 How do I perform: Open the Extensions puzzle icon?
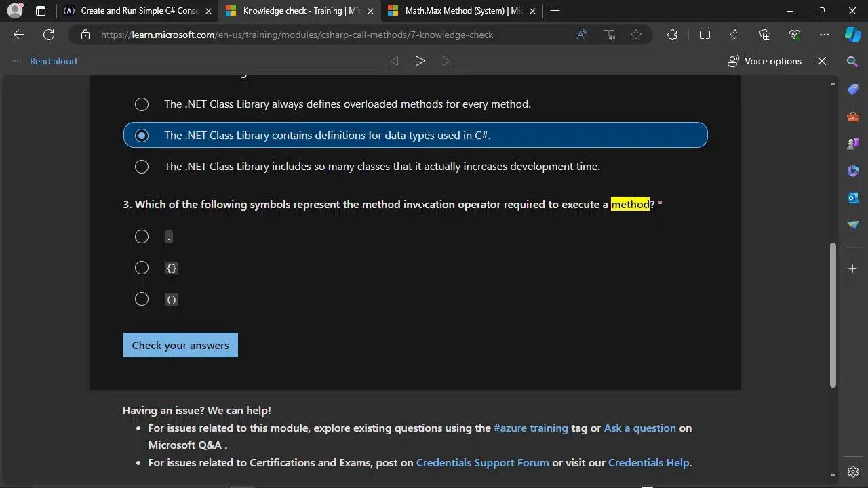pos(672,35)
